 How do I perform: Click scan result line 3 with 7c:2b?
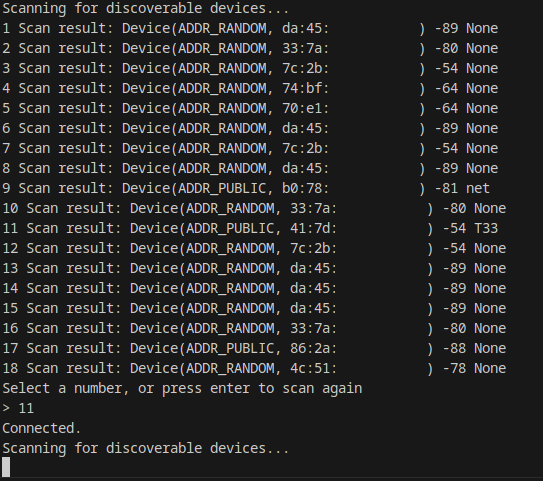tap(250, 69)
